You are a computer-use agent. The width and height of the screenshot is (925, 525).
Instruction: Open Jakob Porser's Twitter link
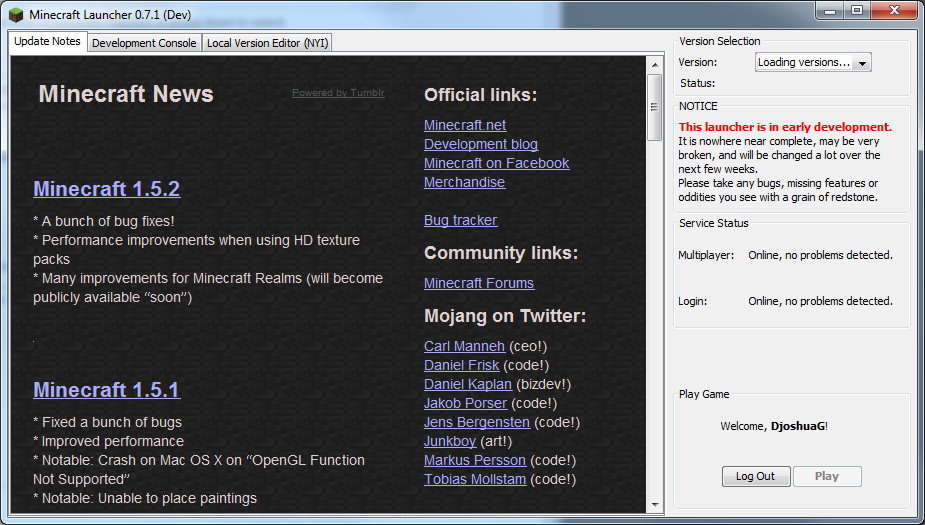(x=465, y=403)
